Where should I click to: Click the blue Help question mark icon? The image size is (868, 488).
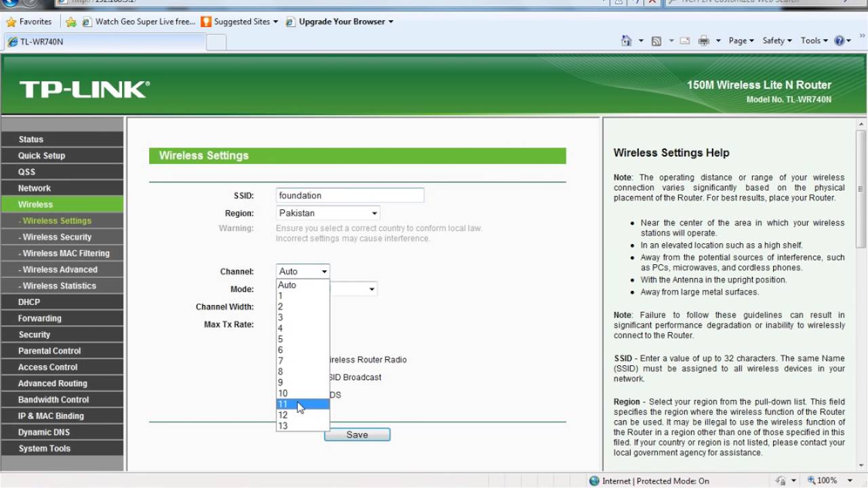(840, 41)
